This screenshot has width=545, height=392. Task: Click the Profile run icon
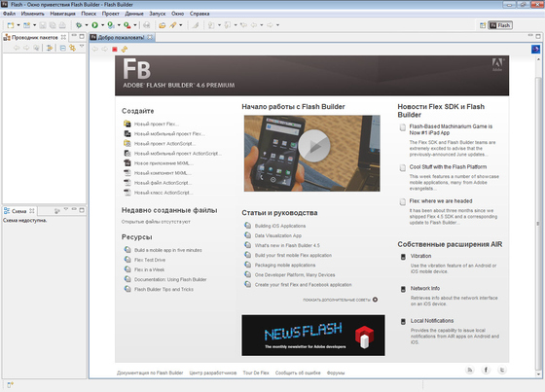click(x=111, y=25)
